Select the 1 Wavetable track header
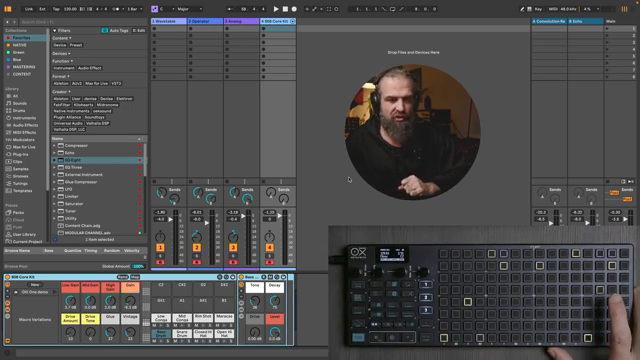640x360 pixels. tap(169, 21)
